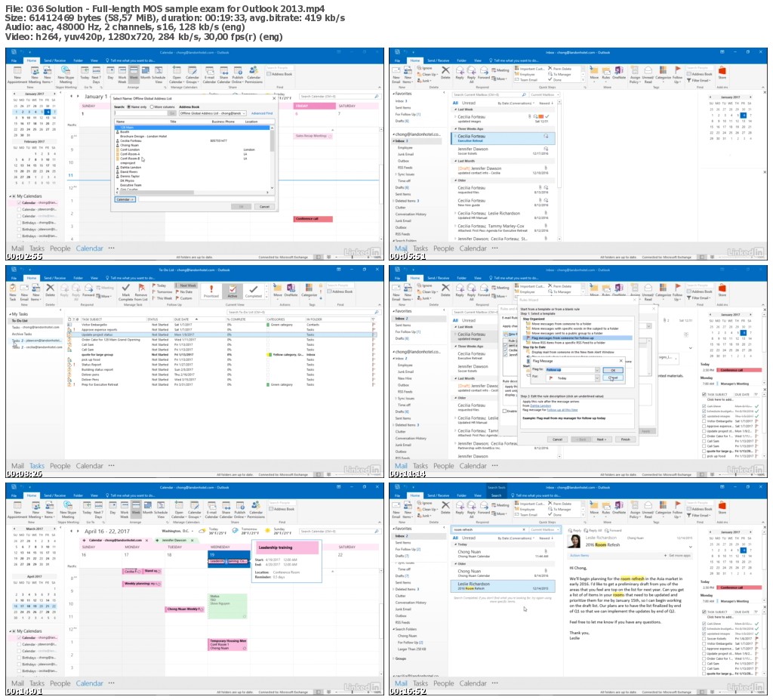Open the For Today dropdown in Flag Message
The width and height of the screenshot is (773, 700).
tap(597, 378)
